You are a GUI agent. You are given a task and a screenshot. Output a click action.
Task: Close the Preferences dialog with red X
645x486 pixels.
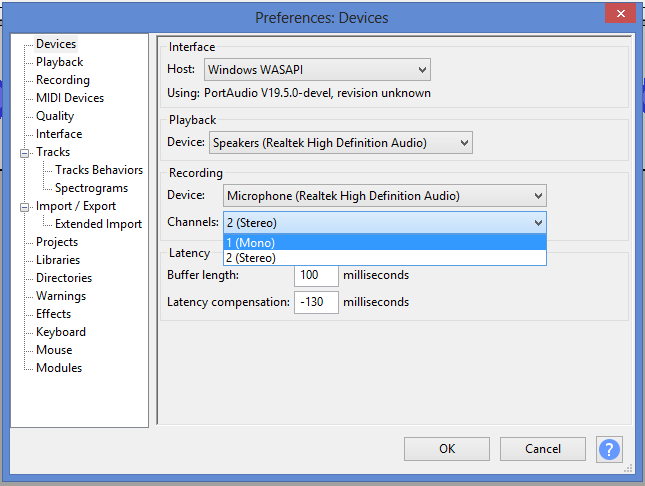620,14
